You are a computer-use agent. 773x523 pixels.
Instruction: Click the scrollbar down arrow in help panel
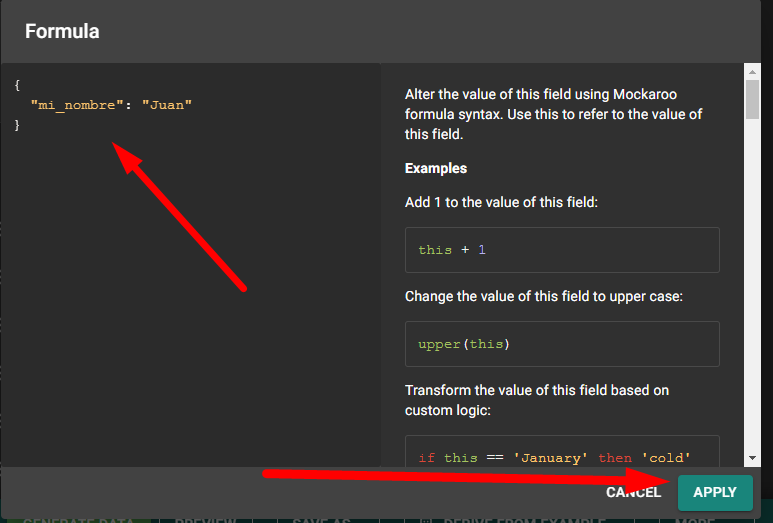click(x=753, y=458)
